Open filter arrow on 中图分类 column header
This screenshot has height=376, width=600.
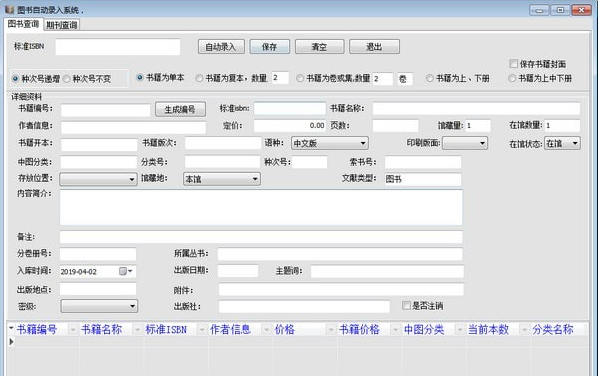point(460,329)
